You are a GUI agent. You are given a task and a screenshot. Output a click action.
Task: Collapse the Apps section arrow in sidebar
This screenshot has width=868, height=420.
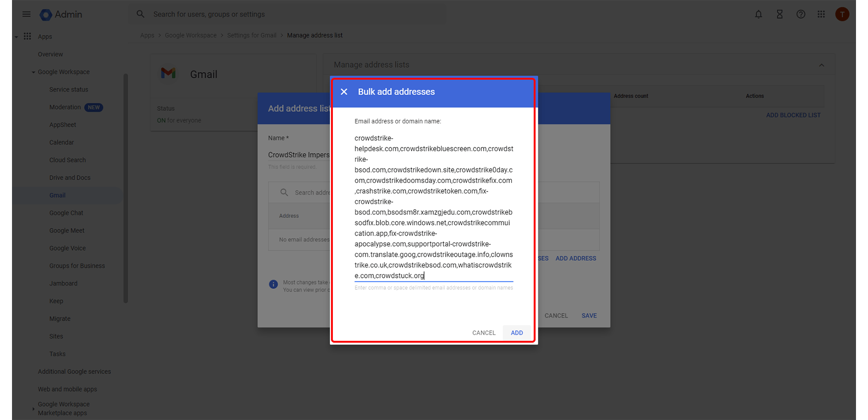tap(16, 37)
